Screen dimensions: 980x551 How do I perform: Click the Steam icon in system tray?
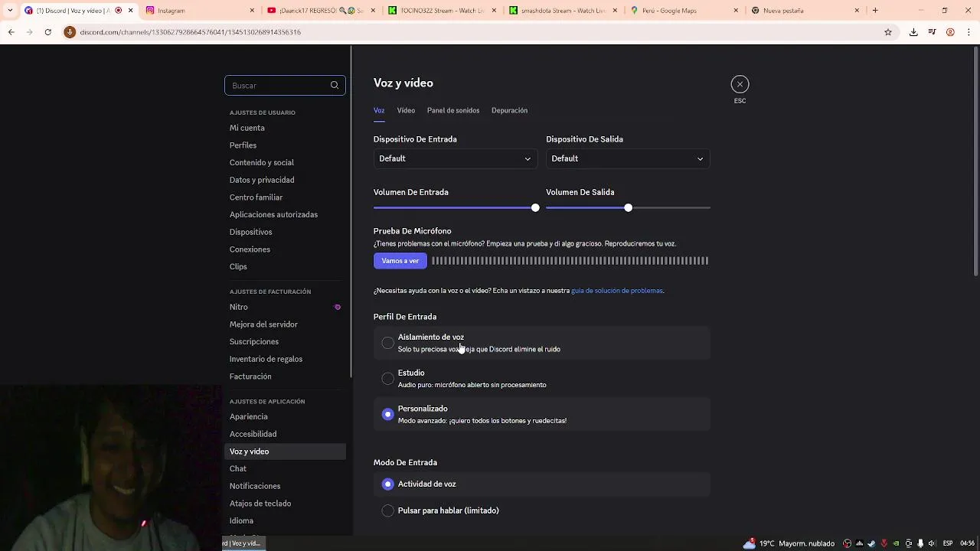tap(871, 543)
